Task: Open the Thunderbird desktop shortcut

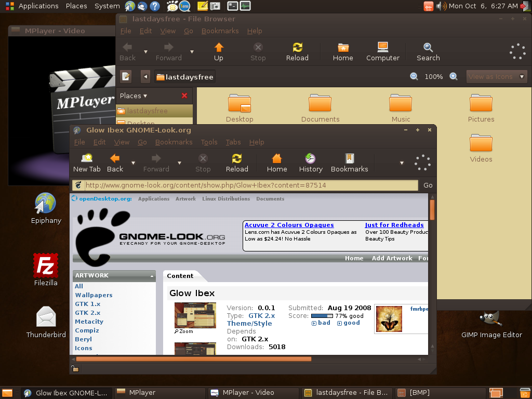Action: click(x=46, y=322)
